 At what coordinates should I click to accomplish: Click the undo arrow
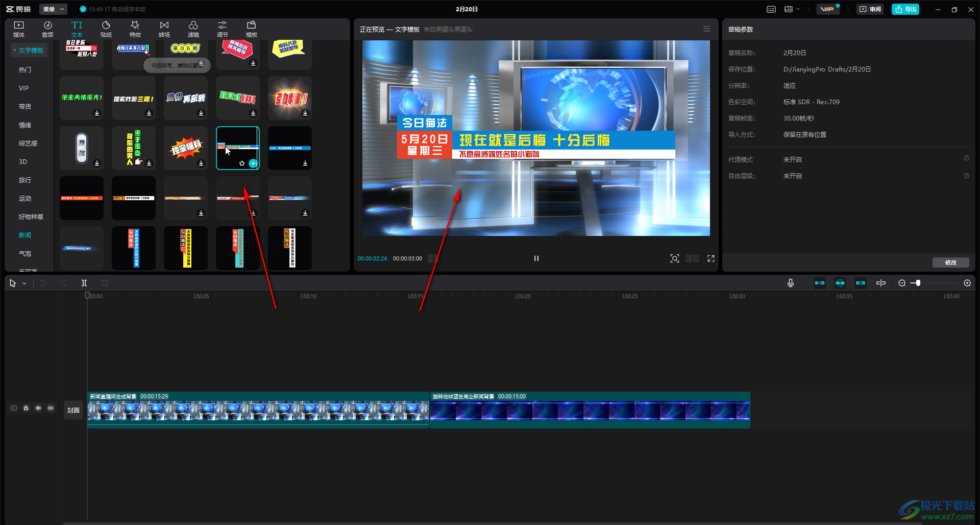coord(43,283)
